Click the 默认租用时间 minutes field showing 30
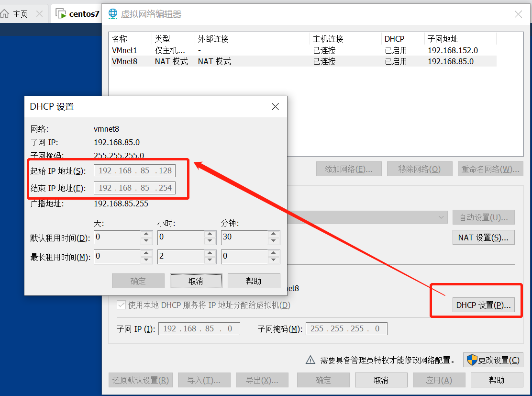 click(244, 238)
